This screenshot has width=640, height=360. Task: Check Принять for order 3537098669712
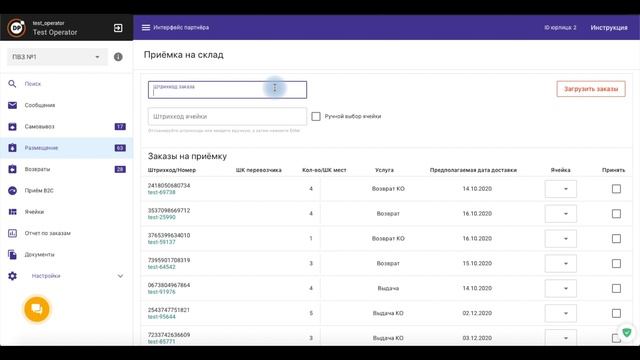(616, 213)
